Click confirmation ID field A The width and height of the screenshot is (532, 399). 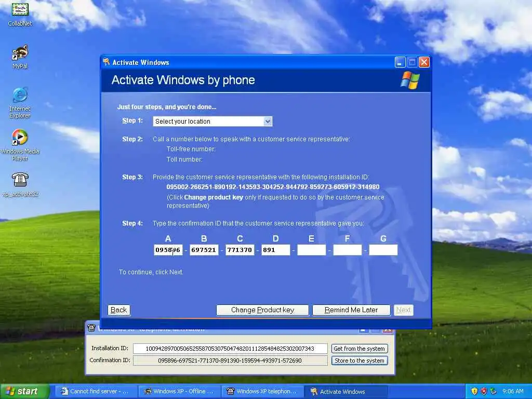(x=168, y=250)
